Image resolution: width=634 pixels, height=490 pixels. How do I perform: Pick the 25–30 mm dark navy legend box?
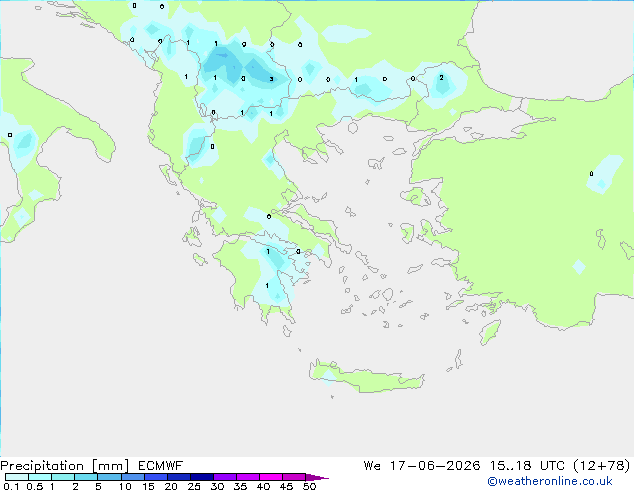click(201, 477)
